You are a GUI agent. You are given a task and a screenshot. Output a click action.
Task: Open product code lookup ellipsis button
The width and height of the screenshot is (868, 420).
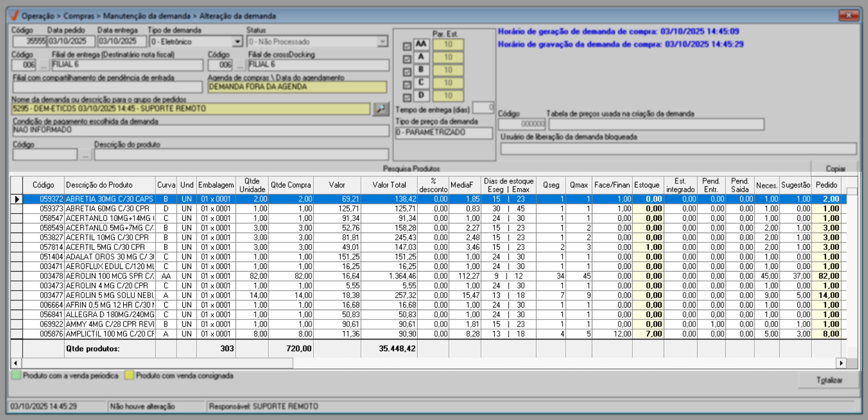(x=85, y=155)
